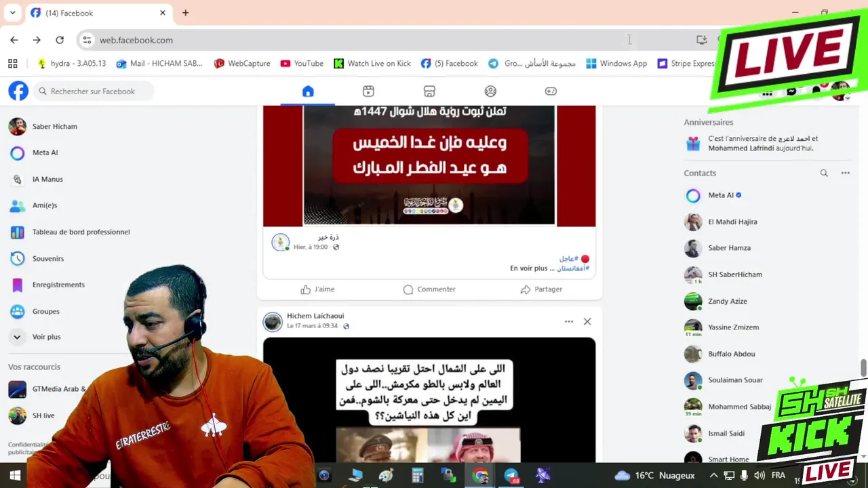The image size is (868, 488).
Task: Open the Hichem Laichaoui post image
Action: [429, 400]
